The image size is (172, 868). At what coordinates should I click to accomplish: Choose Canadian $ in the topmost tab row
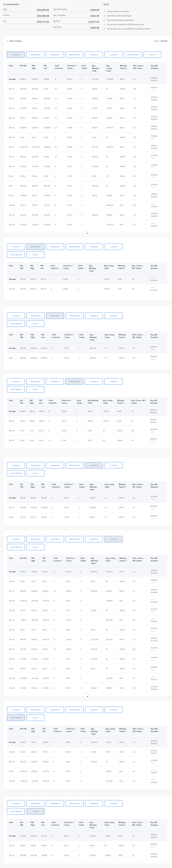tap(94, 55)
